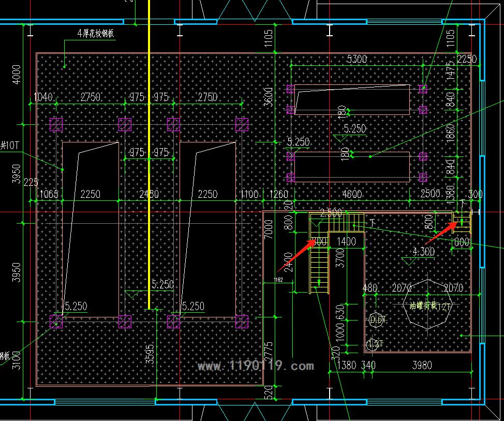The height and width of the screenshot is (421, 504).
Task: Select the 4600 dimension text
Action: 352,194
